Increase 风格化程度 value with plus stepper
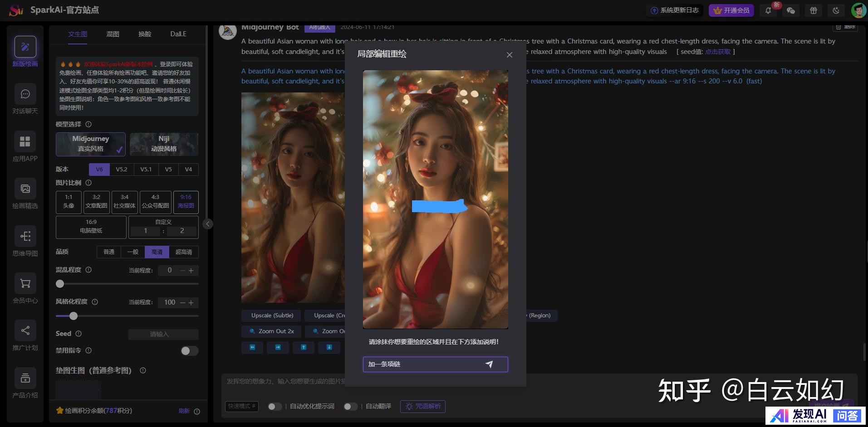Viewport: 868px width, 427px height. click(x=191, y=303)
